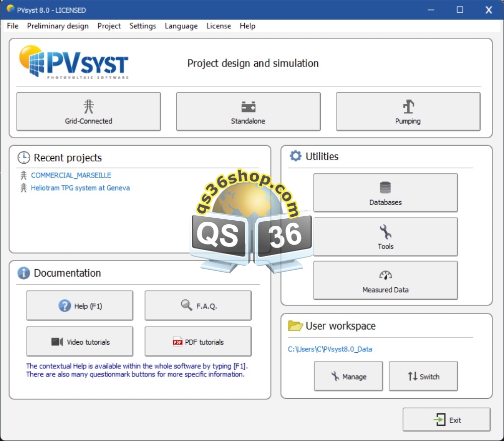Click the Measured Data gauge icon
This screenshot has width=504, height=441.
(385, 275)
